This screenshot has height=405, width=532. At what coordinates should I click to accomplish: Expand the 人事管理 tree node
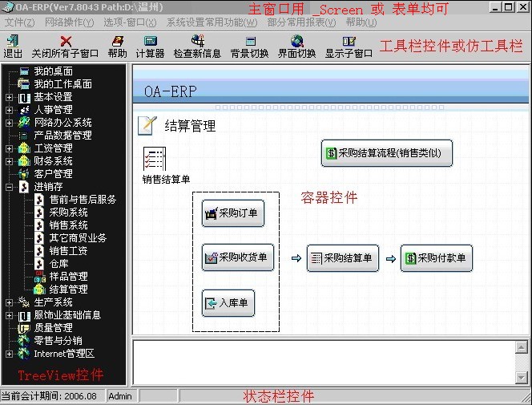tap(9, 111)
